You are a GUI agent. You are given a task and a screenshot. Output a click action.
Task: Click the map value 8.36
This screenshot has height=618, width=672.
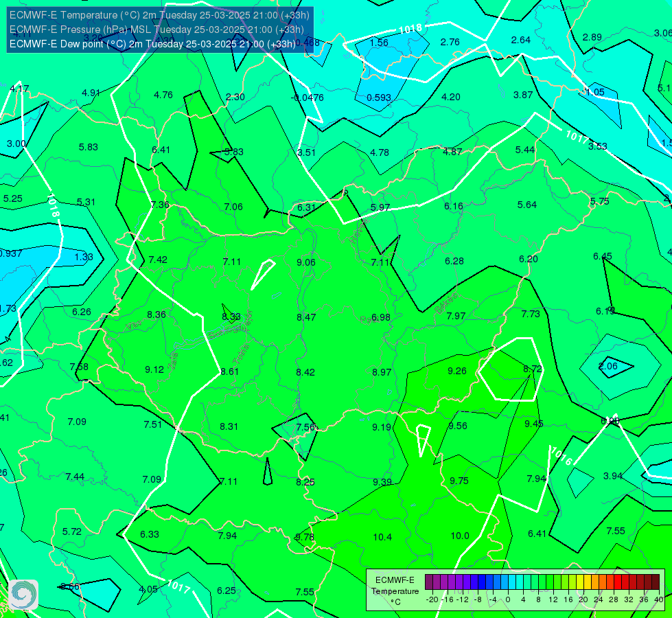click(x=157, y=314)
